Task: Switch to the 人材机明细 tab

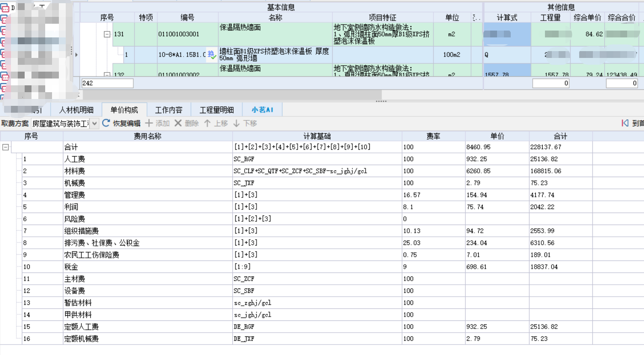Action: pyautogui.click(x=76, y=110)
